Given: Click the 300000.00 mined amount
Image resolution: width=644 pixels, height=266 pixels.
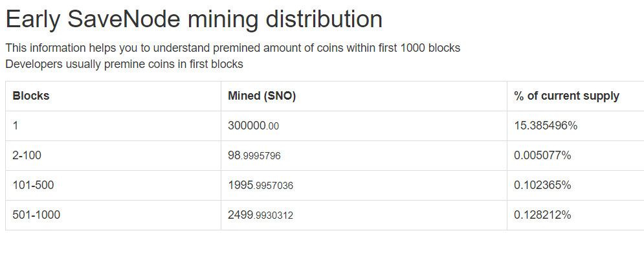Looking at the screenshot, I should point(253,126).
